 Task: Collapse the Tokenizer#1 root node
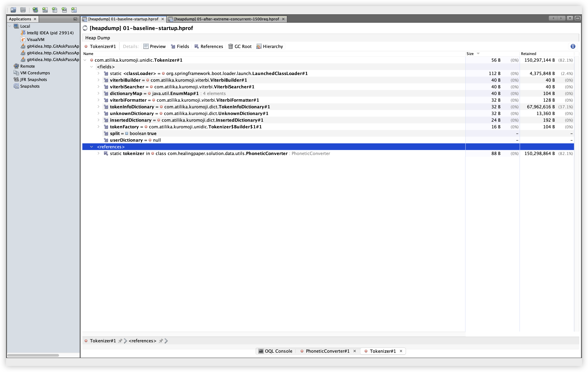pos(85,60)
